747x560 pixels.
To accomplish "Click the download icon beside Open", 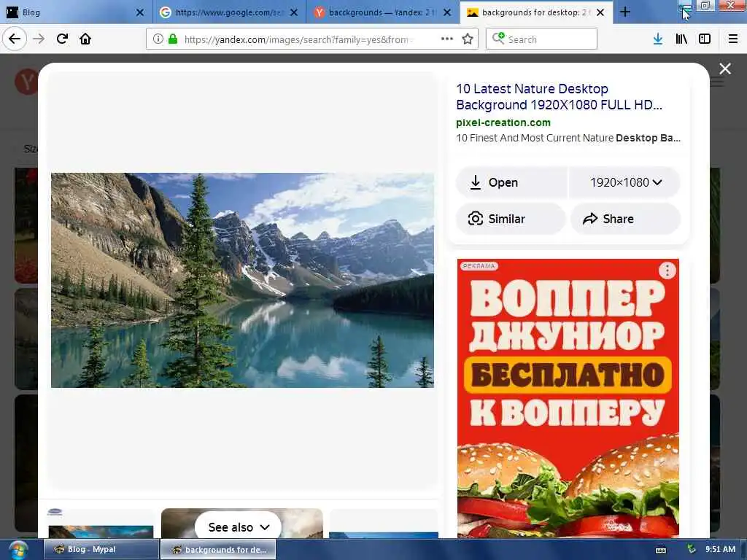I will click(476, 182).
